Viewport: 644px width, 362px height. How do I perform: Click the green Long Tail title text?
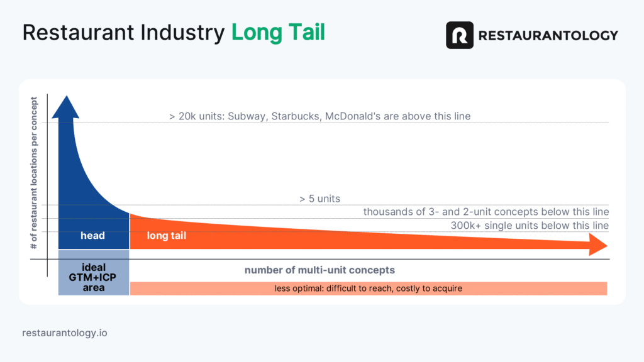pyautogui.click(x=278, y=33)
